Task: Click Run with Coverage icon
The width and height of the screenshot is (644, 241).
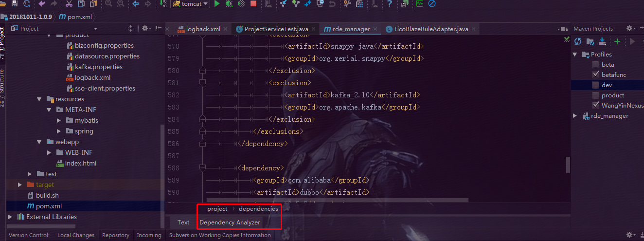Action: (x=241, y=4)
